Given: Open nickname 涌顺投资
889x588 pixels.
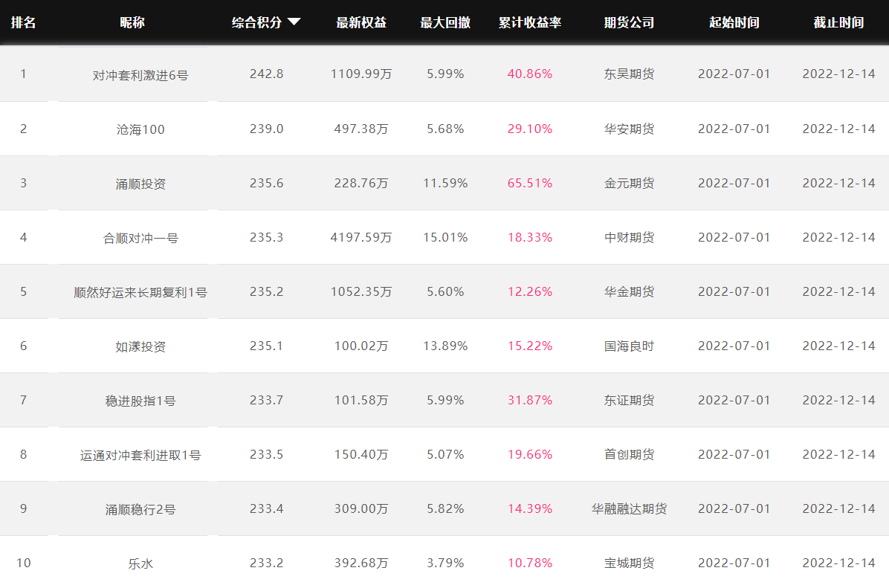Looking at the screenshot, I should pyautogui.click(x=140, y=184).
